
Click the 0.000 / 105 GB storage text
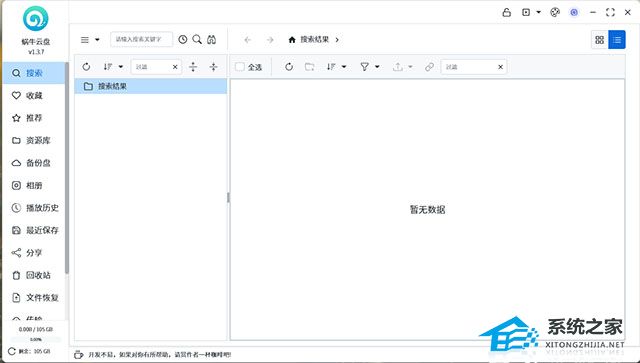[x=36, y=329]
